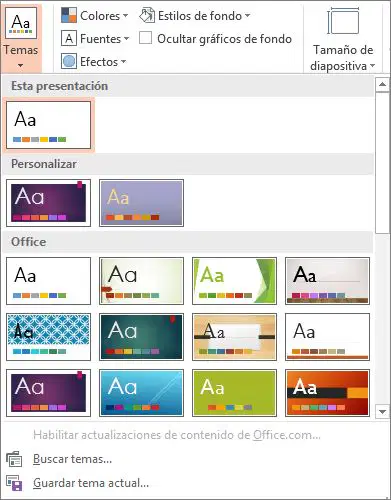Select the green solid theme thumbnail
391x500 pixels.
[x=234, y=393]
